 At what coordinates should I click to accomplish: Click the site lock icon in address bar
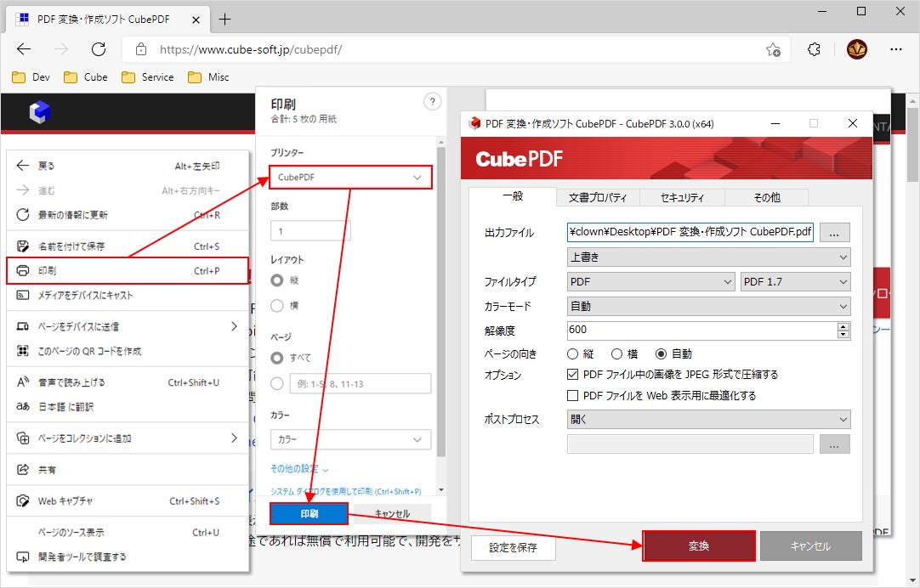pos(141,49)
